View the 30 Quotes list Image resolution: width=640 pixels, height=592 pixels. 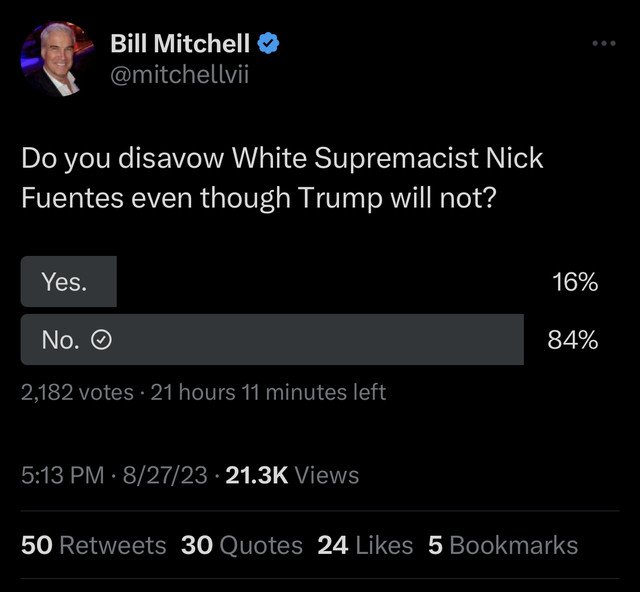[x=242, y=545]
